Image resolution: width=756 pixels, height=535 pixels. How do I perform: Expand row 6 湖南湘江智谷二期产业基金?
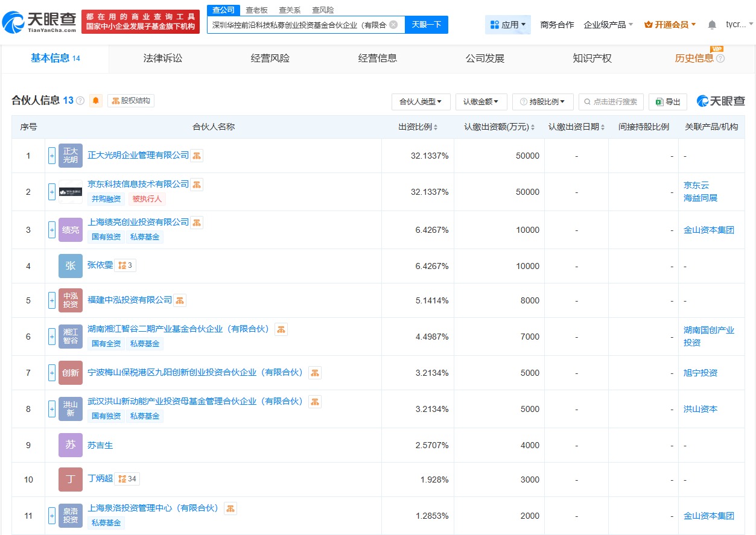pos(52,337)
